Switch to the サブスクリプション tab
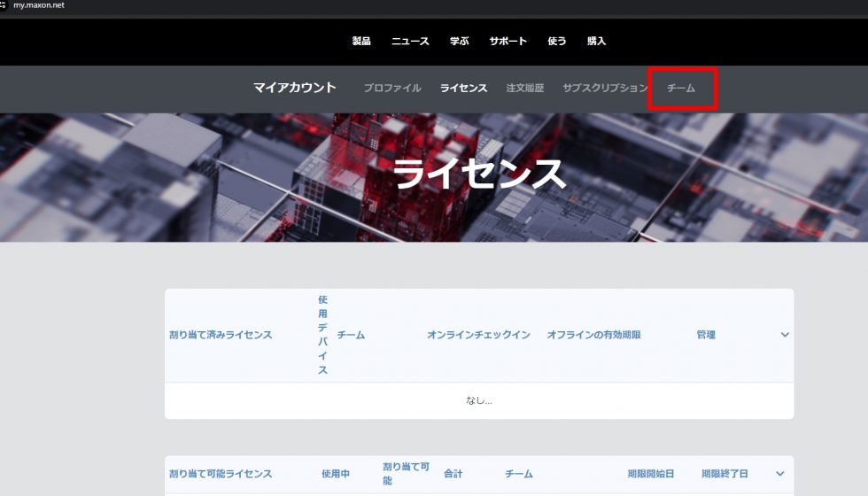The width and height of the screenshot is (868, 496). (x=604, y=88)
